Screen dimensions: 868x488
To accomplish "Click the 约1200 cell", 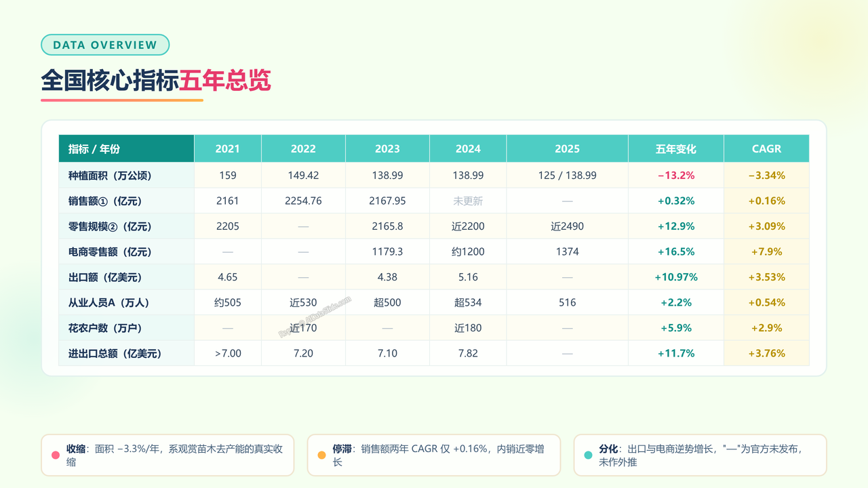I will pos(468,251).
